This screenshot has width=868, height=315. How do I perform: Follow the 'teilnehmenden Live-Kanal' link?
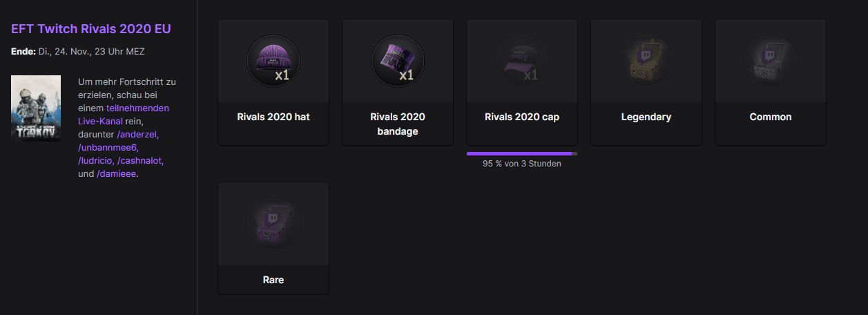tap(124, 115)
